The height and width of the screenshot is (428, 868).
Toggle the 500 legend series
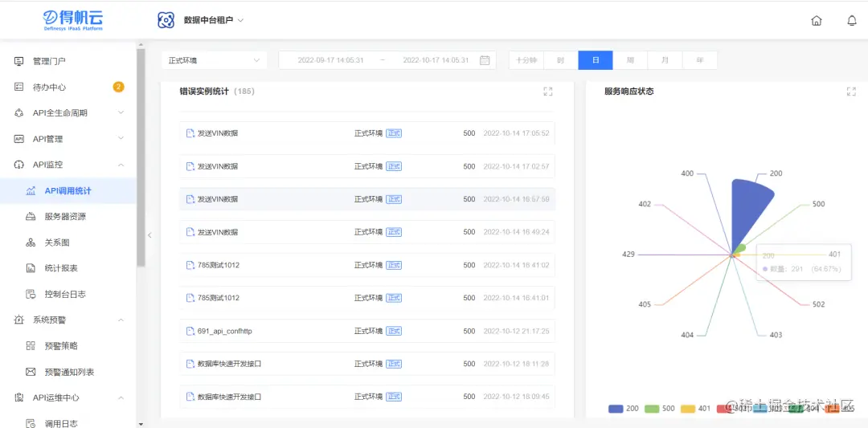[x=660, y=409]
